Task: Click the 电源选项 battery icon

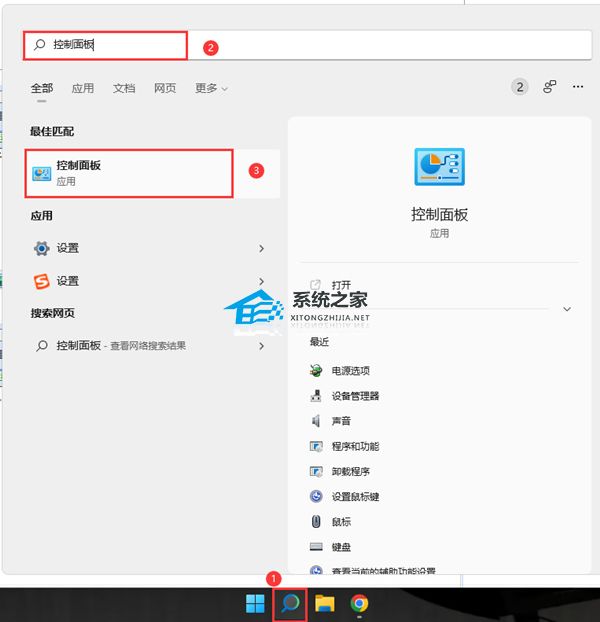Action: pos(316,371)
